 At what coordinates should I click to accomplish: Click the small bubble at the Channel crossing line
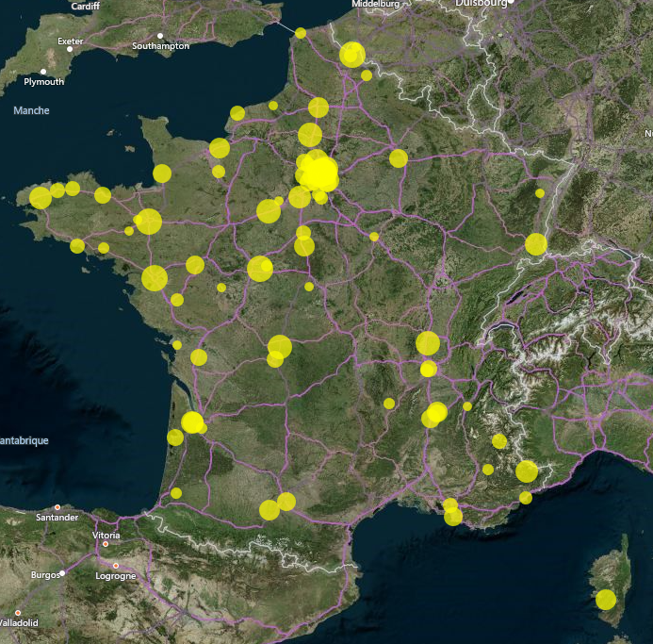[x=301, y=33]
